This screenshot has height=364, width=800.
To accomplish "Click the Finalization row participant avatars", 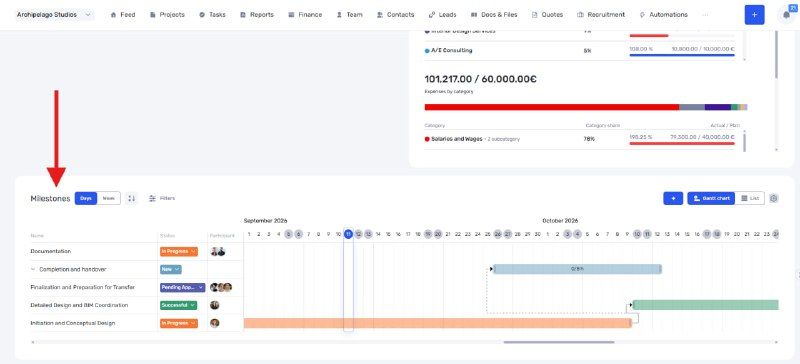I will click(221, 287).
